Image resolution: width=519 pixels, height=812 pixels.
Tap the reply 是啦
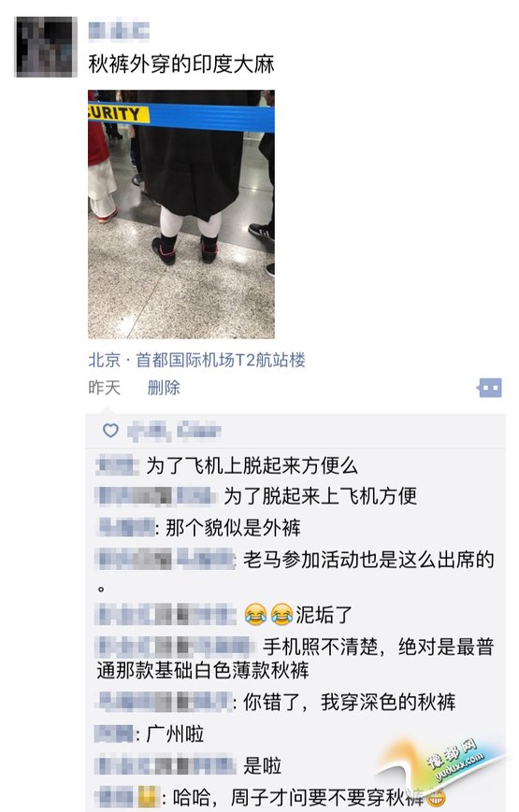click(x=263, y=765)
